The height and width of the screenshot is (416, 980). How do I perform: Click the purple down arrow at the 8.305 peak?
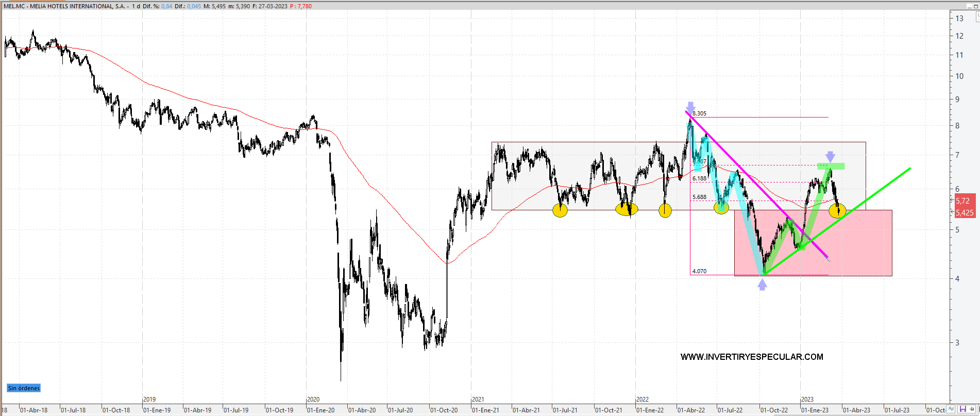click(690, 107)
